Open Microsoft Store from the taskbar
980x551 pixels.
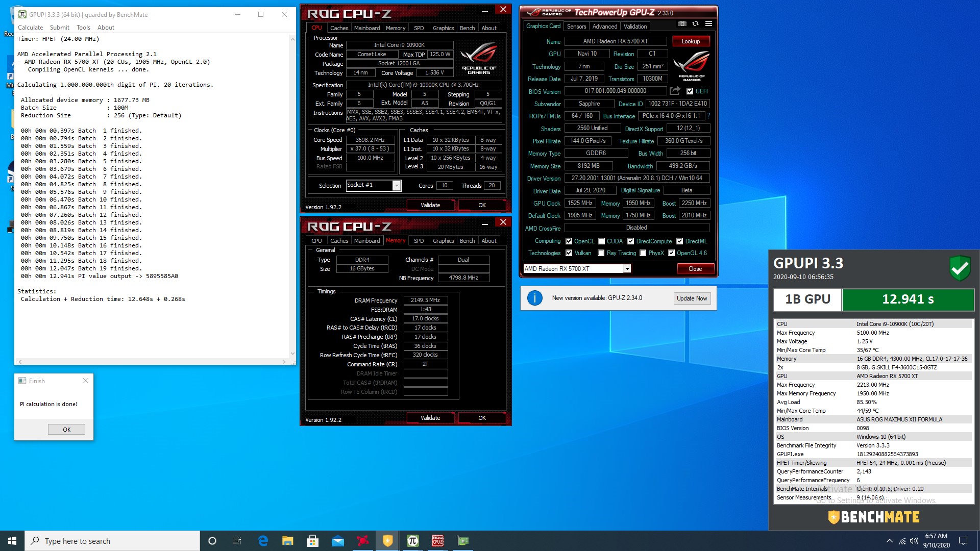click(312, 541)
